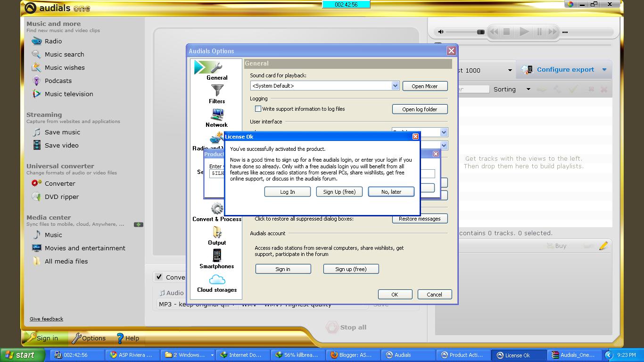Click the Open Mixer button

425,86
